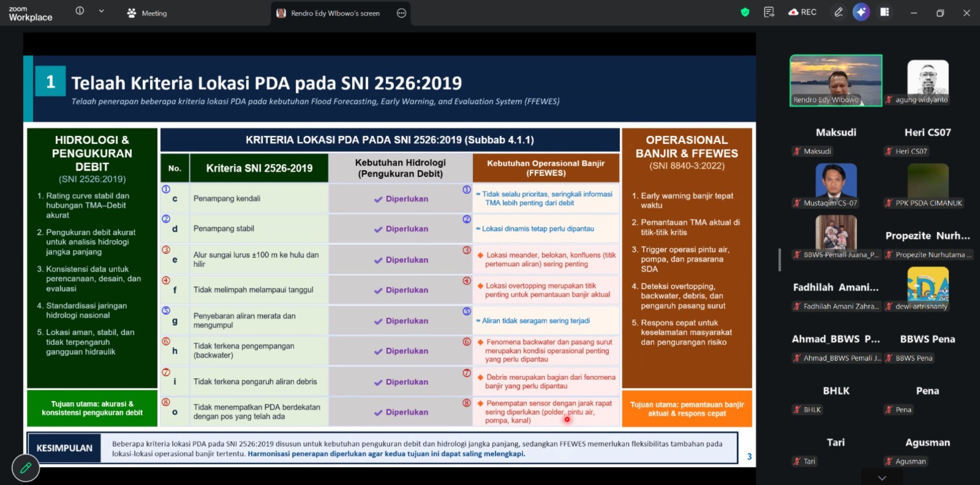This screenshot has width=980, height=485.
Task: Click Pena's muted microphone icon
Action: (889, 410)
